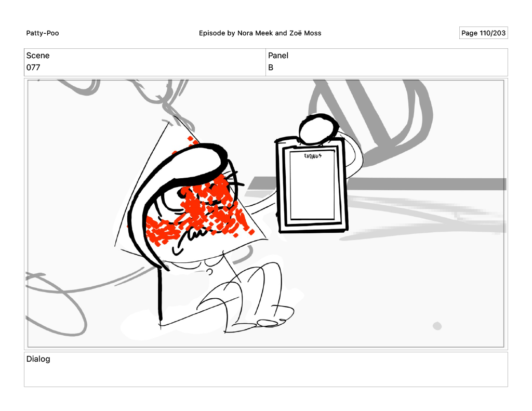Viewport: 532px width, 411px height.
Task: Click the panel letter B
Action: pos(271,68)
